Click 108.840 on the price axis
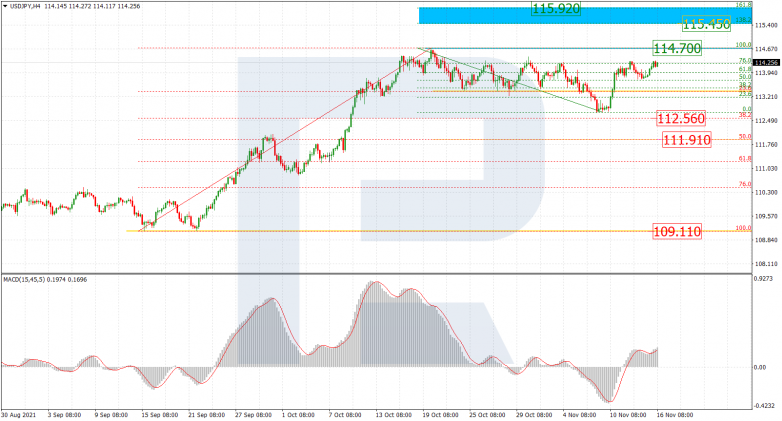 767,240
